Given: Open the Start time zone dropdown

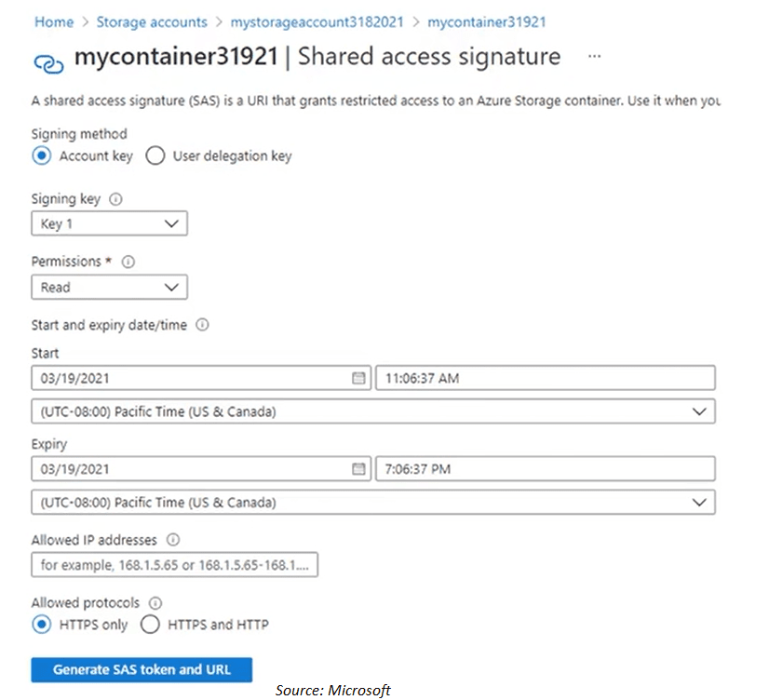Looking at the screenshot, I should [x=372, y=411].
